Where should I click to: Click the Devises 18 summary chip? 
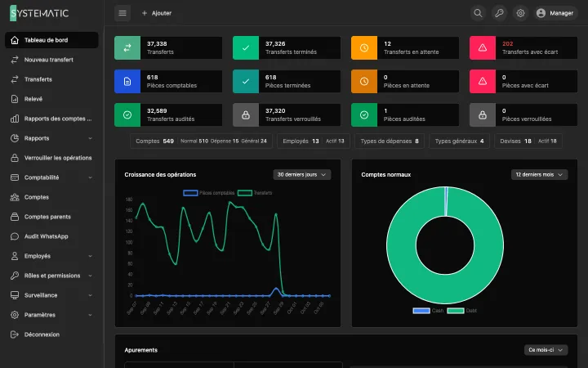pyautogui.click(x=528, y=141)
